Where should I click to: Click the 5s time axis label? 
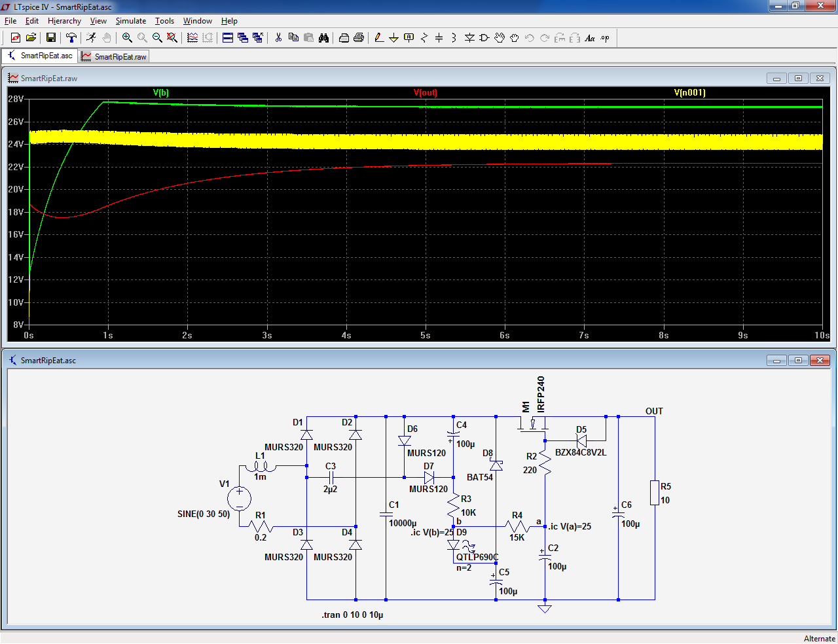426,335
